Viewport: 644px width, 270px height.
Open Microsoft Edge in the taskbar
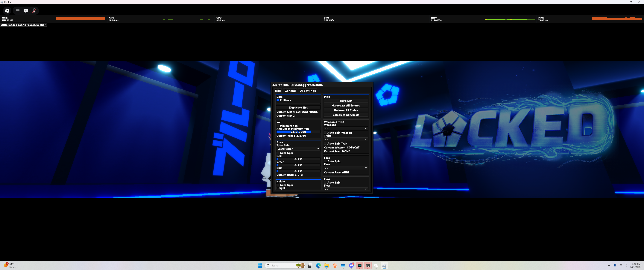[x=318, y=265]
